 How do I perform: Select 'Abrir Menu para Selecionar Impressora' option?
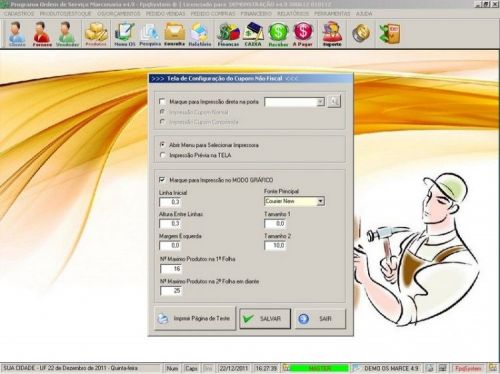[162, 145]
